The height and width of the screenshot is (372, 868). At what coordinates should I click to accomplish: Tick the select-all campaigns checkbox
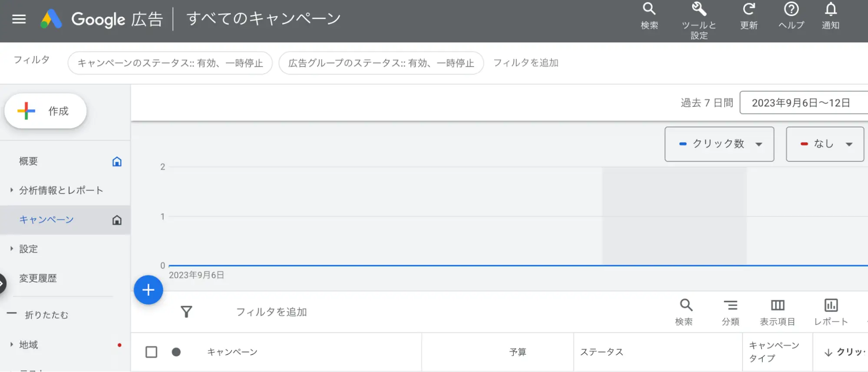point(151,352)
